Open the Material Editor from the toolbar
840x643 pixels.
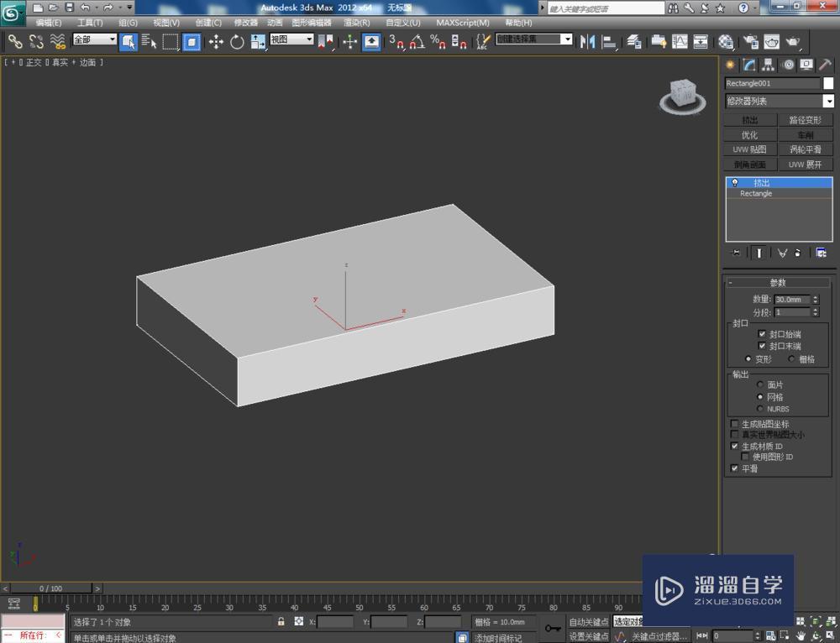tap(724, 41)
